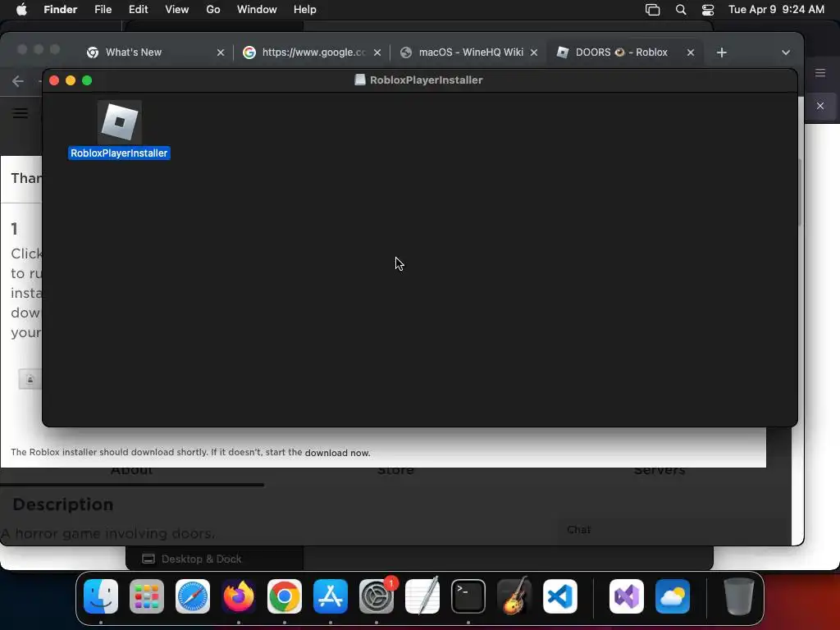Open Control Center in menu bar
840x630 pixels.
pos(708,10)
